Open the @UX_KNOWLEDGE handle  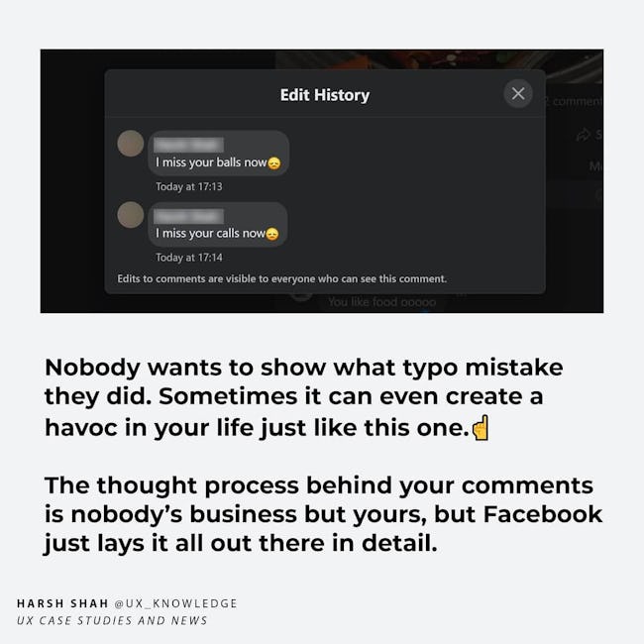pos(175,603)
